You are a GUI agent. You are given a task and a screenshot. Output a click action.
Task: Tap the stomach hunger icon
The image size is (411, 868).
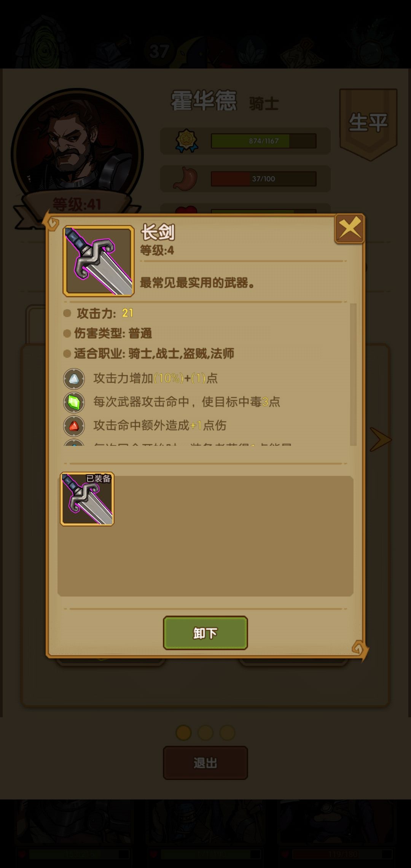(186, 179)
